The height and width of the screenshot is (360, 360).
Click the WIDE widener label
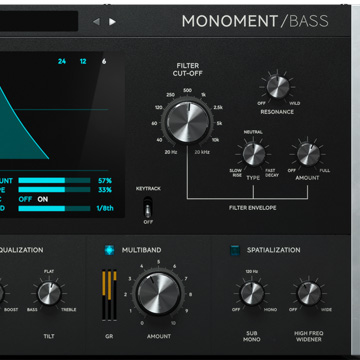click(x=326, y=310)
